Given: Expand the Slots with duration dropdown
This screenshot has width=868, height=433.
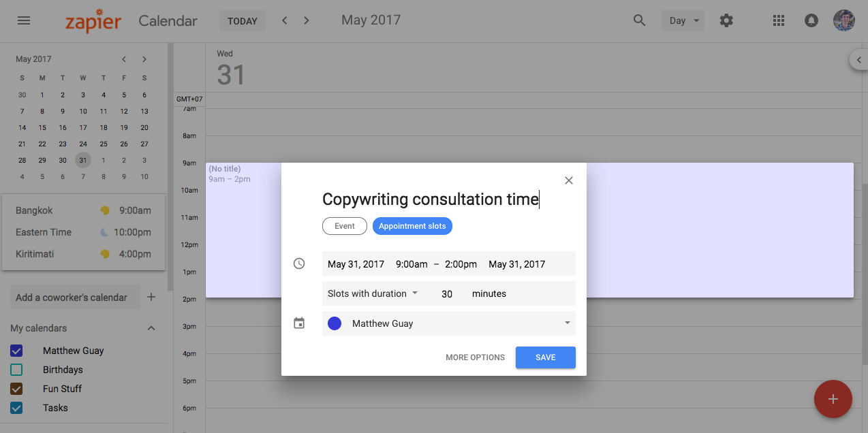Looking at the screenshot, I should pyautogui.click(x=373, y=293).
